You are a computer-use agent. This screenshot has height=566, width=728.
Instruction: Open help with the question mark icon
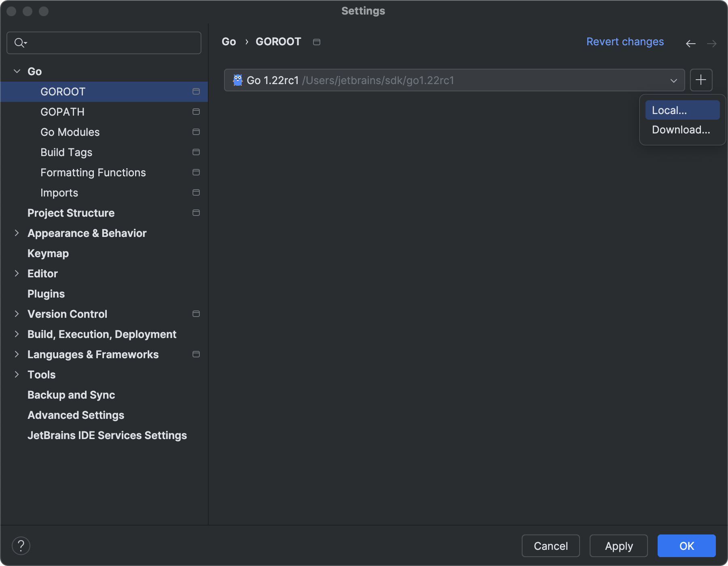tap(21, 546)
